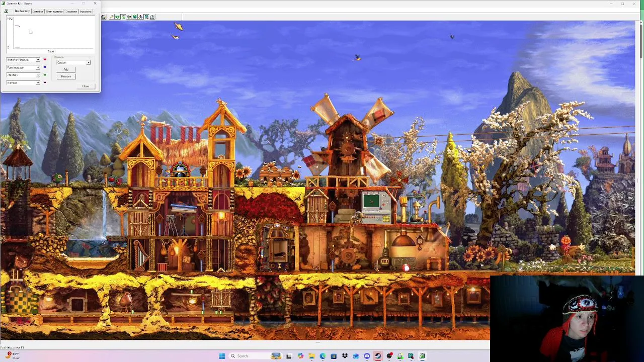644x362 pixels.
Task: Click the Remove button in presets
Action: (x=66, y=76)
